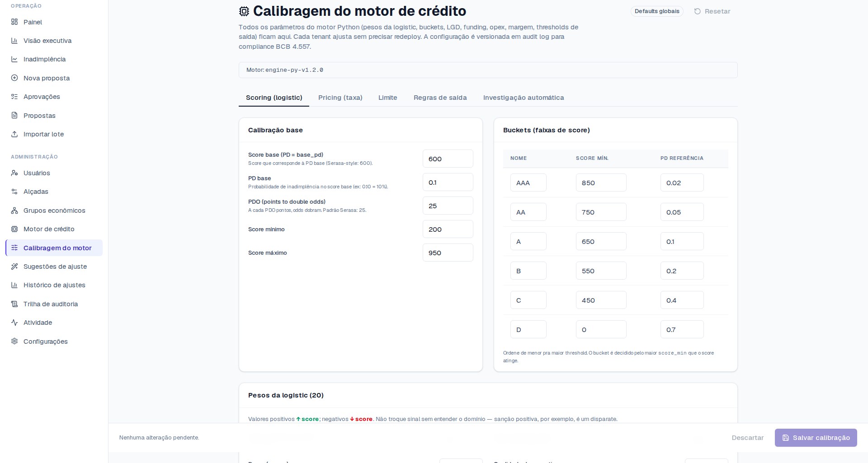This screenshot has width=868, height=463.
Task: Edit the AAA score mín. 850 field
Action: click(601, 183)
